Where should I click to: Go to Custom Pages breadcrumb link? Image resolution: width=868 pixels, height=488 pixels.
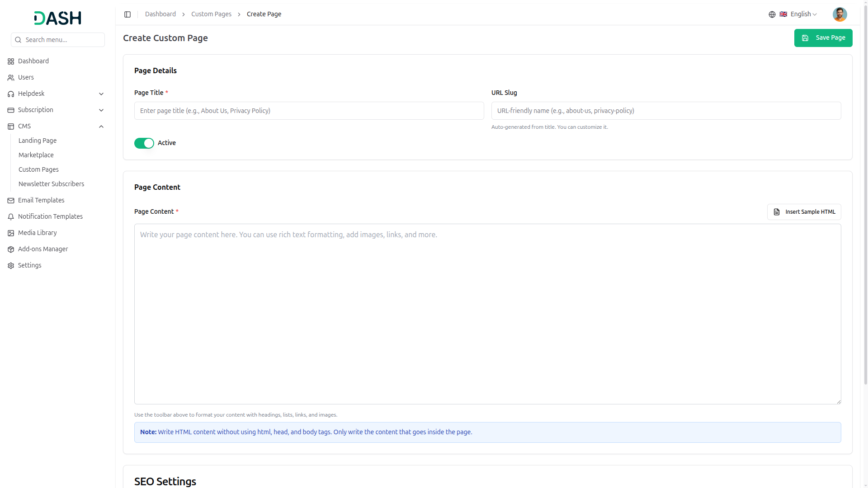(x=211, y=14)
